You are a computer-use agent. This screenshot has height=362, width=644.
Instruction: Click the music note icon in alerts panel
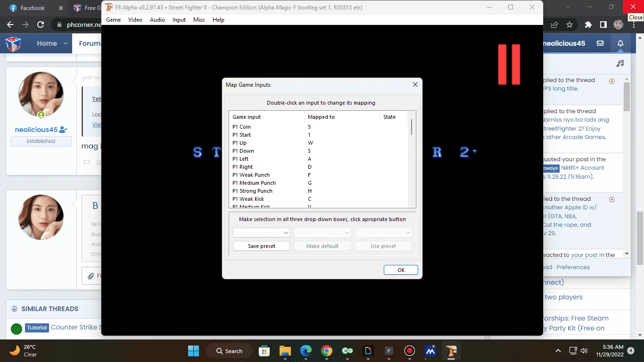click(620, 63)
